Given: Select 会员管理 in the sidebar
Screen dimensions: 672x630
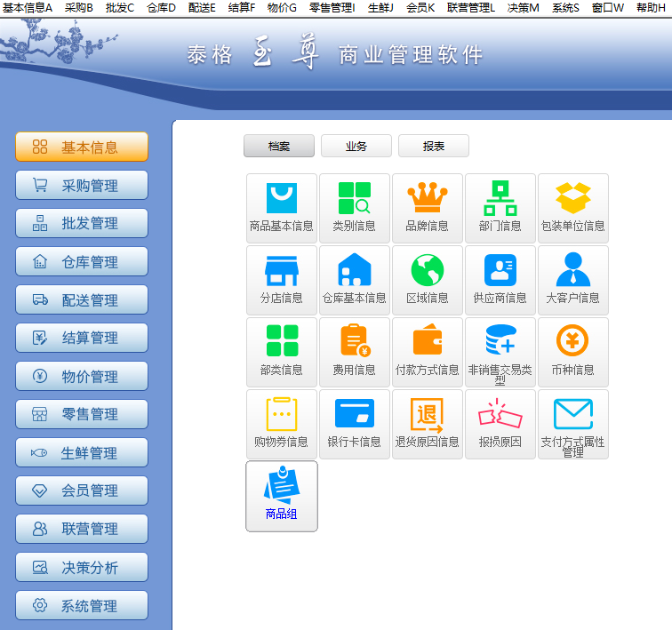Looking at the screenshot, I should pos(82,490).
